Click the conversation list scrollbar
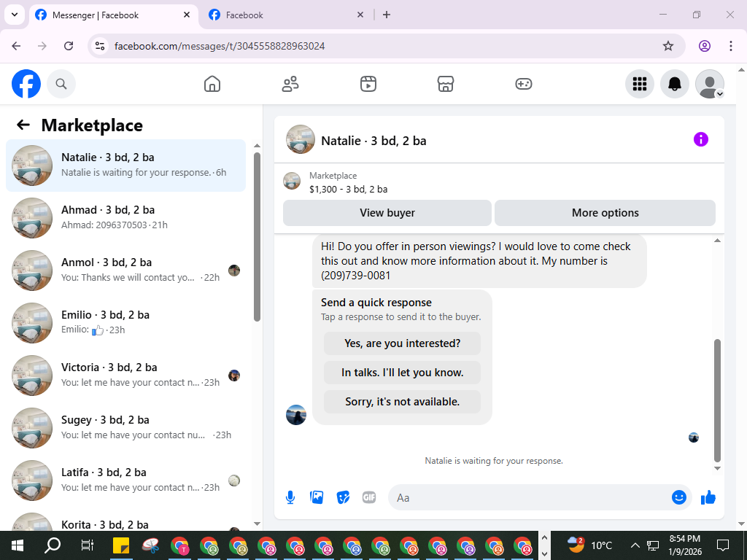Viewport: 747px width, 560px height. [x=258, y=237]
